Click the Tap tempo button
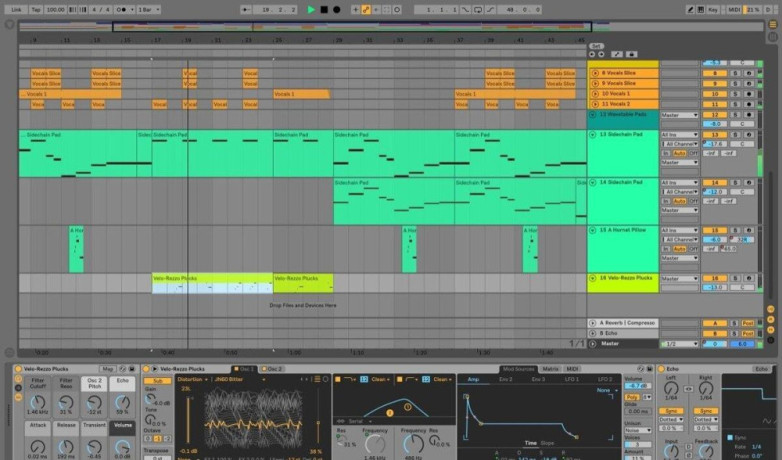Image resolution: width=782 pixels, height=460 pixels. pos(36,9)
